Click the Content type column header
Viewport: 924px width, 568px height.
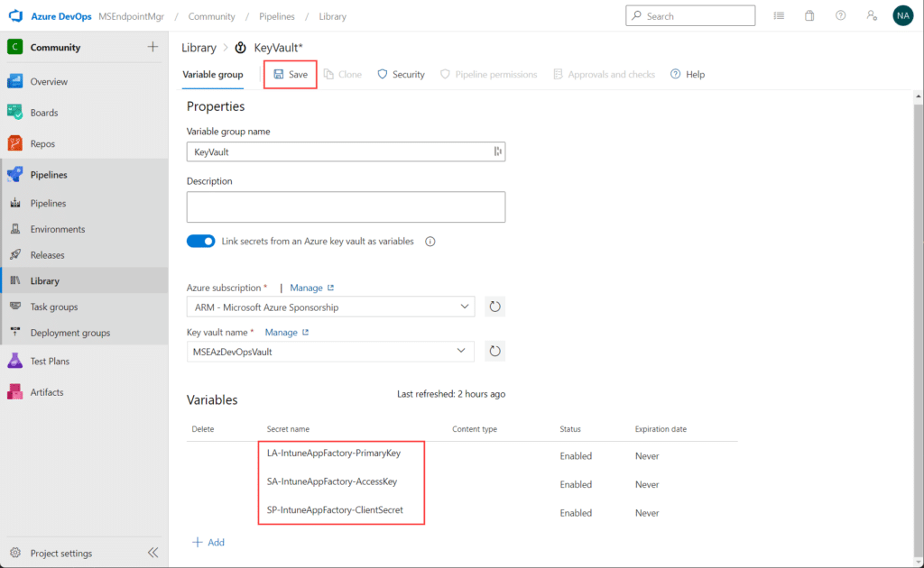pyautogui.click(x=475, y=429)
